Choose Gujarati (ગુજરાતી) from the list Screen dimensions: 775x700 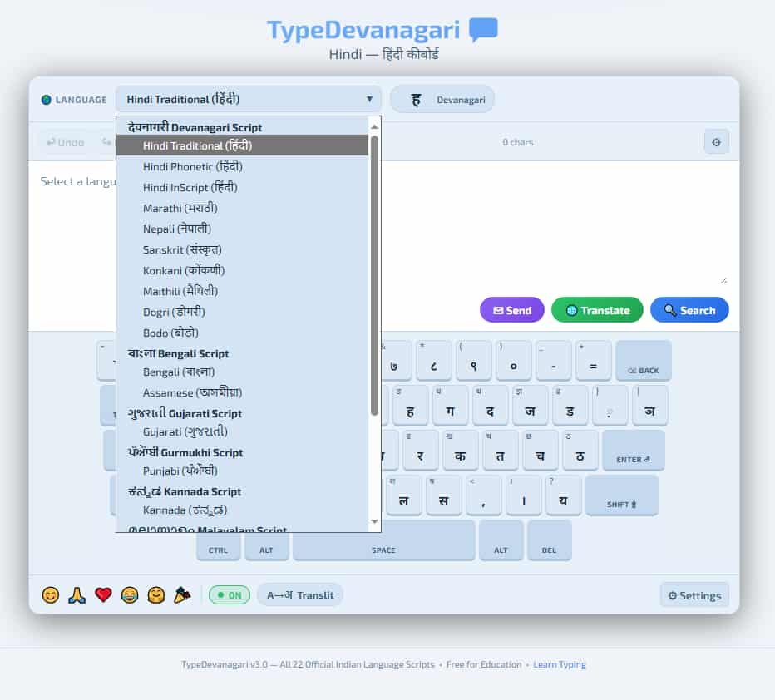click(242, 431)
